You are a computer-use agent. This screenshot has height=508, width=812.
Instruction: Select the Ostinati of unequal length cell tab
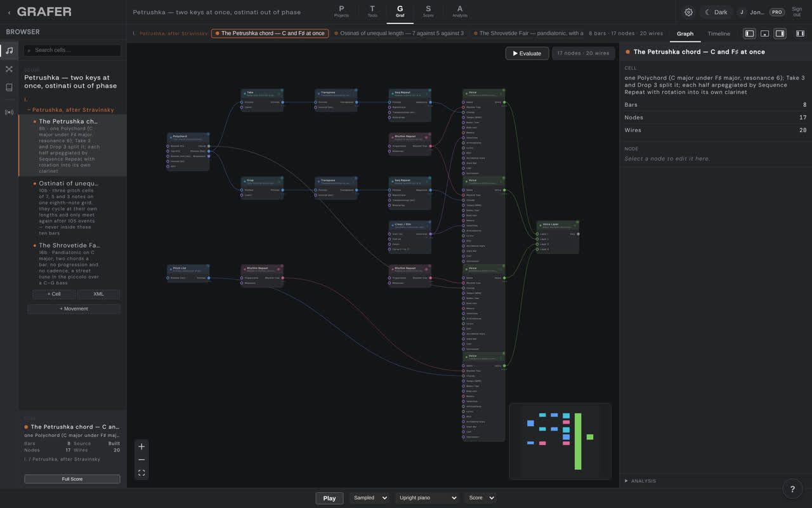tap(400, 34)
